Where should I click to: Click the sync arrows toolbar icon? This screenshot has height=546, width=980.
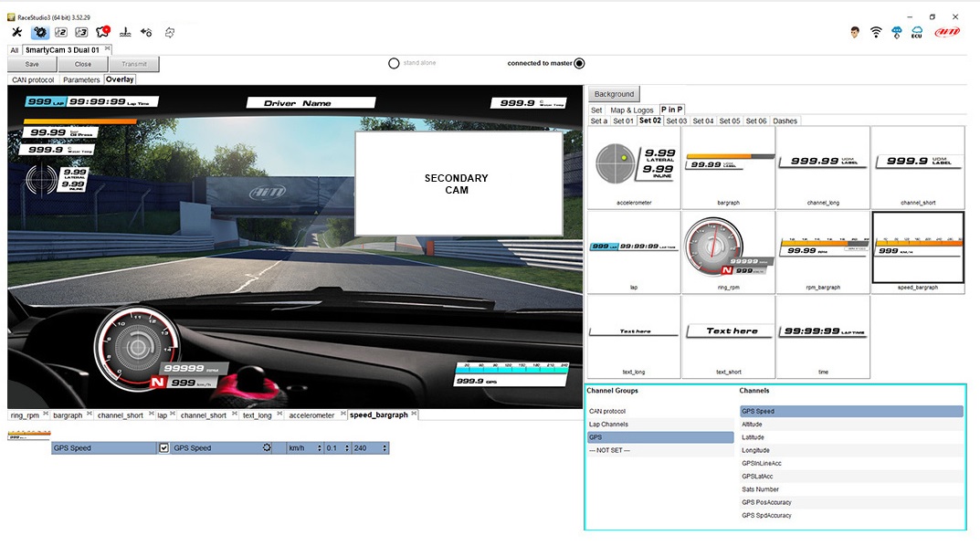[169, 32]
